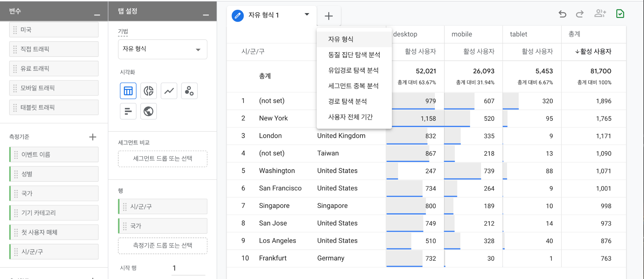
Task: Select the table visualization icon
Action: click(x=128, y=91)
